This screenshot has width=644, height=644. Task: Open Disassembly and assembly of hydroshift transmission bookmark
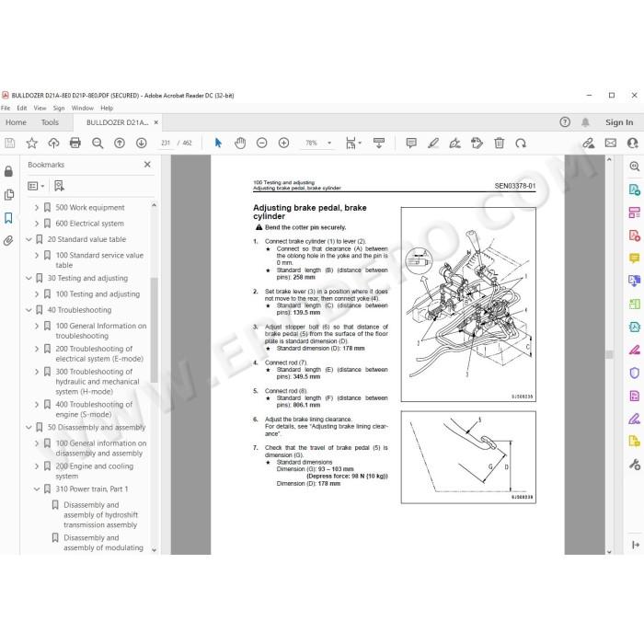100,514
